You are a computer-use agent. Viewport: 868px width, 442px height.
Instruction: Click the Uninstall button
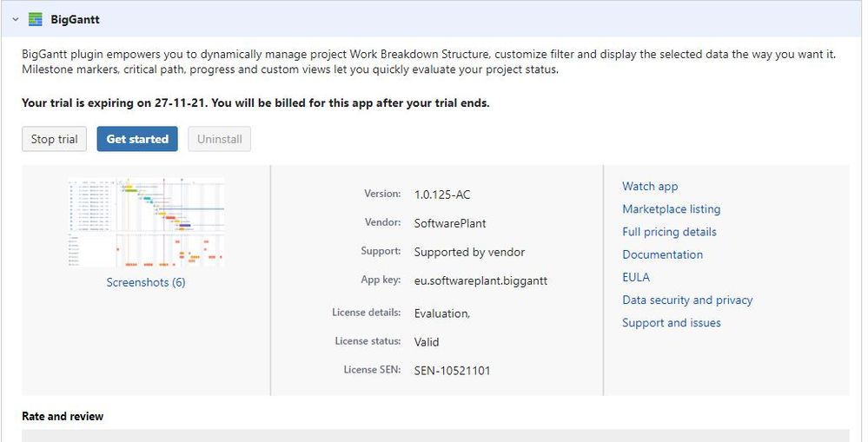[x=219, y=139]
